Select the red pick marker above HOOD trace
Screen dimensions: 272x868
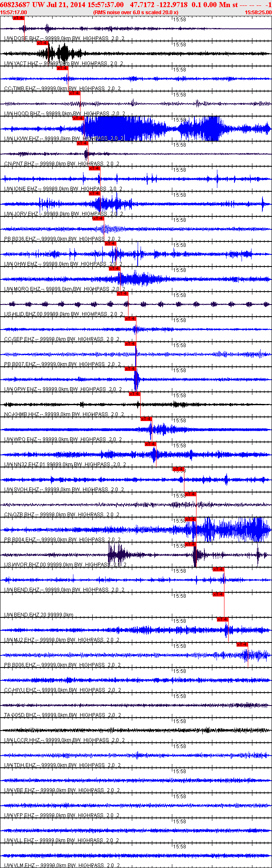tap(75, 93)
